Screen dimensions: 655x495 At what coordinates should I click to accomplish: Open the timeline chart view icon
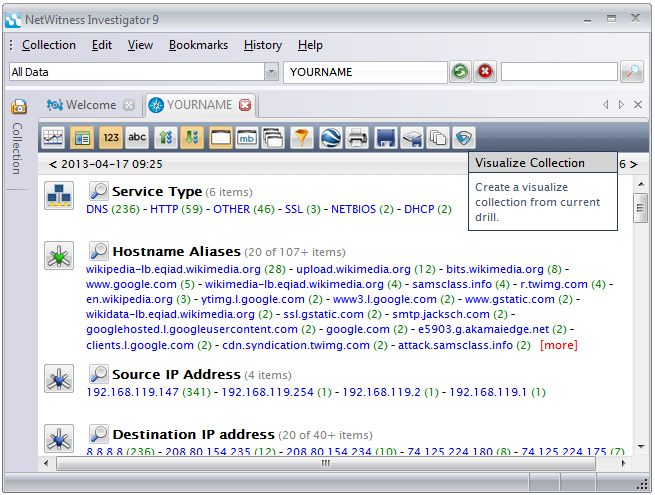[53, 138]
